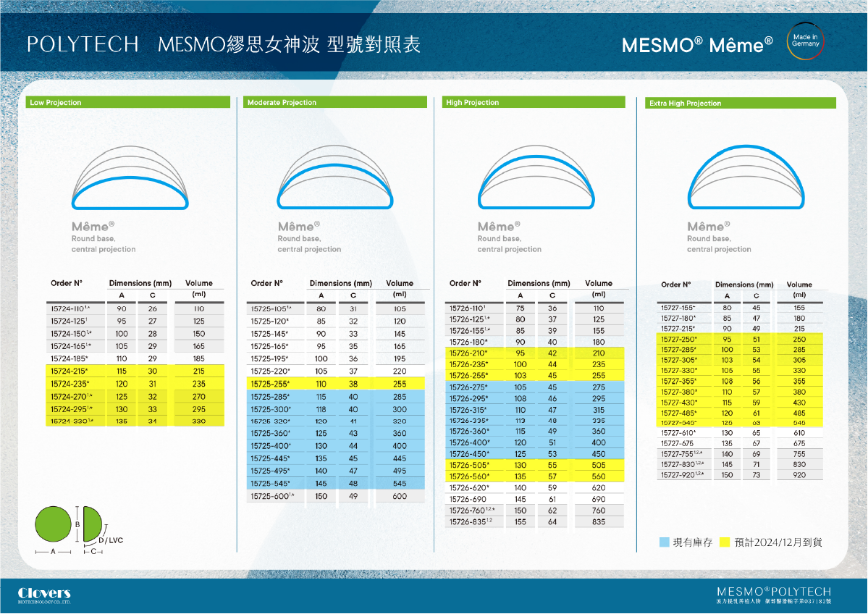
Task: Click highlighted order number 15724-295
Action: [x=71, y=409]
